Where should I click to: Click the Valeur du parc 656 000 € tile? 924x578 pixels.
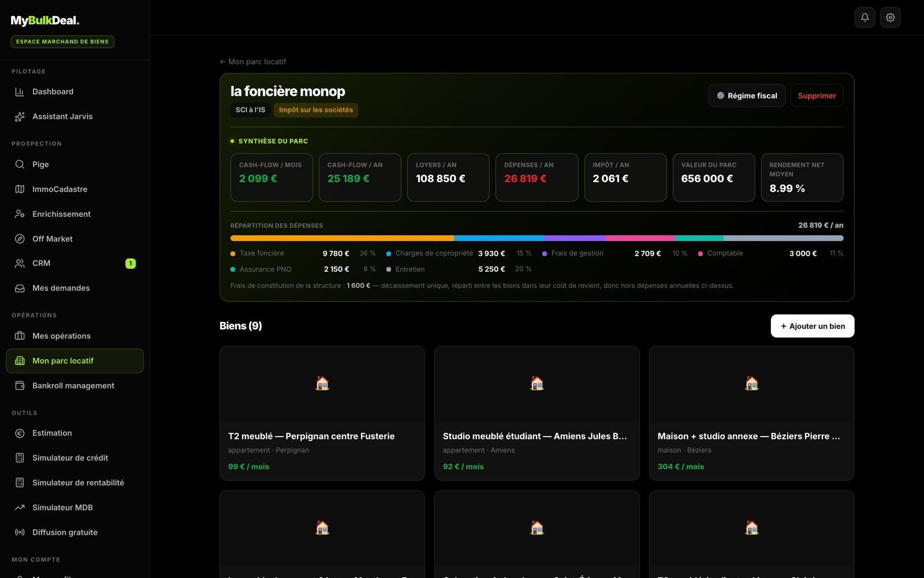click(714, 177)
